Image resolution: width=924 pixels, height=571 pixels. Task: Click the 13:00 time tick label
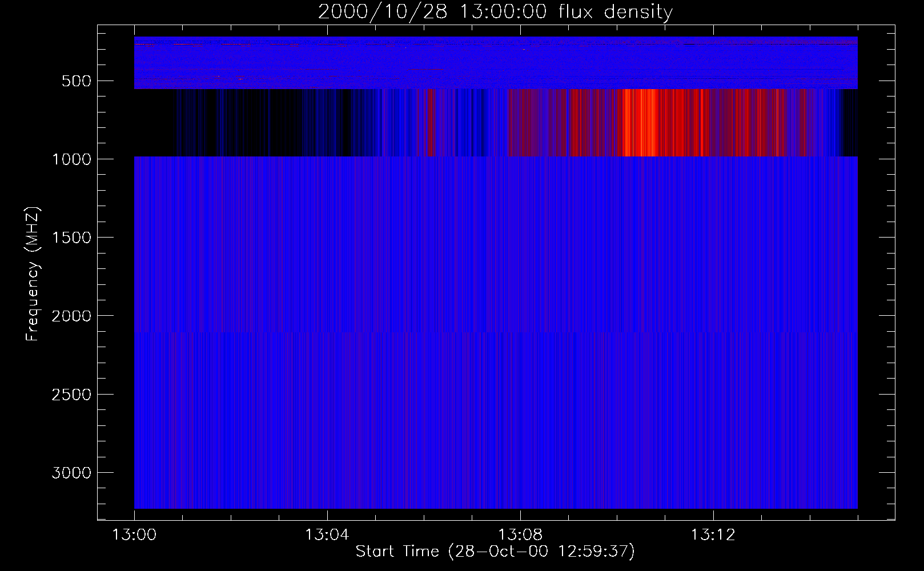134,535
